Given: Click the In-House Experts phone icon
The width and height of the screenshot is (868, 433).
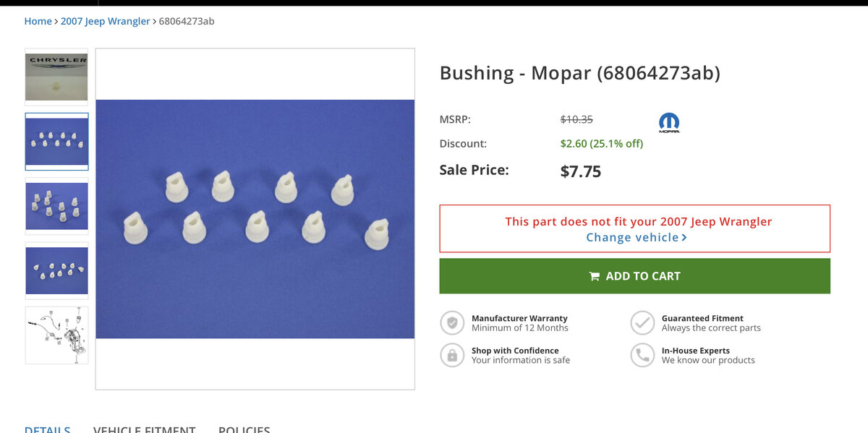Looking at the screenshot, I should 642,355.
